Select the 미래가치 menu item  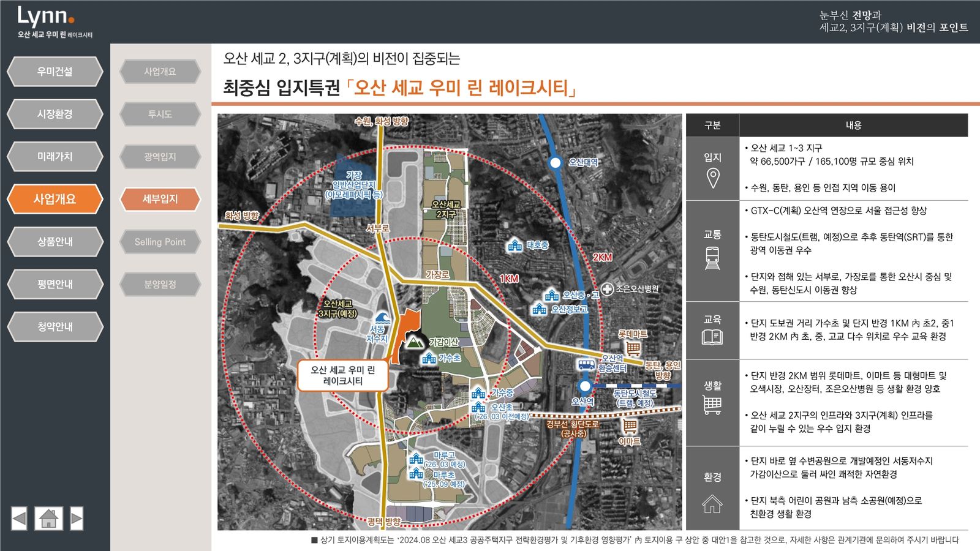coord(55,157)
